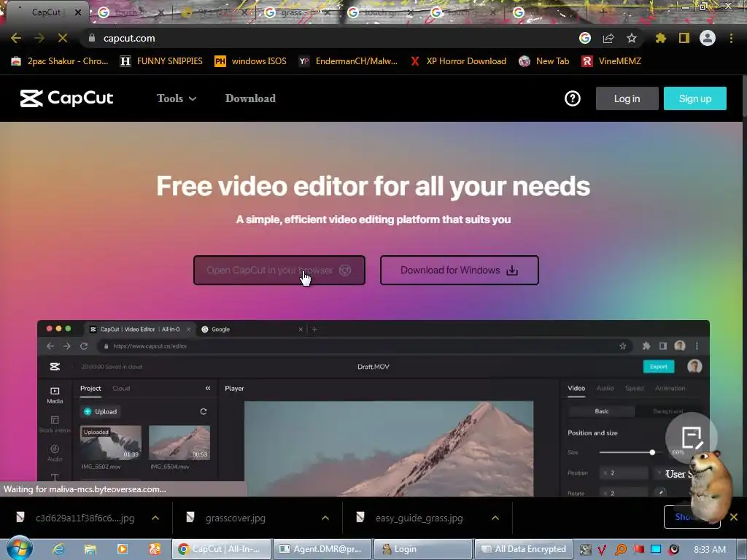Close the downloads bar
This screenshot has width=747, height=560.
pos(734,517)
